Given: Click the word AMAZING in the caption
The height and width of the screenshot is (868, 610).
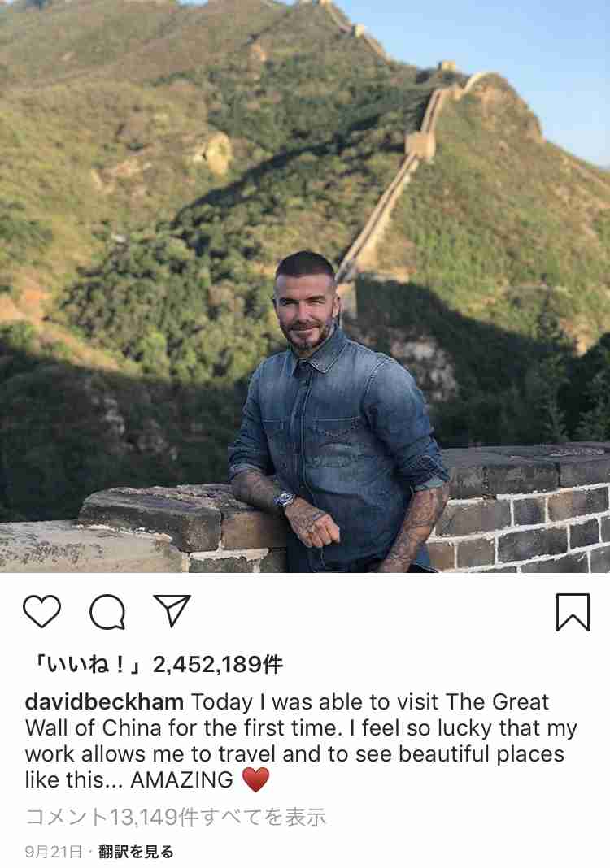Looking at the screenshot, I should [x=181, y=780].
